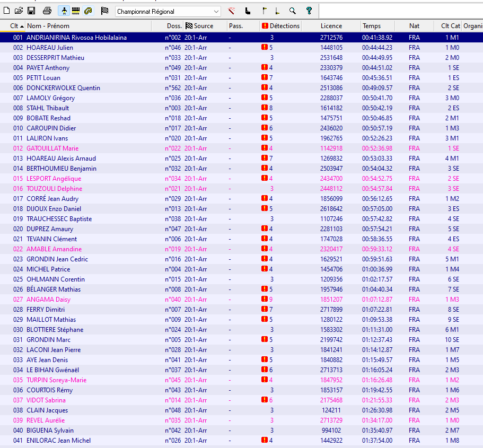The width and height of the screenshot is (483, 448).
Task: Click the up flag marker icon
Action: click(264, 11)
